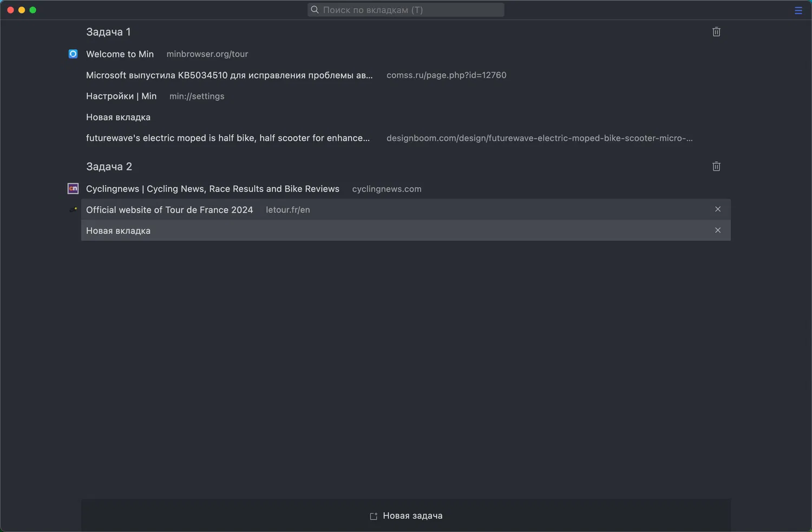Open the Cyclingnews tab
812x532 pixels.
tap(212, 189)
